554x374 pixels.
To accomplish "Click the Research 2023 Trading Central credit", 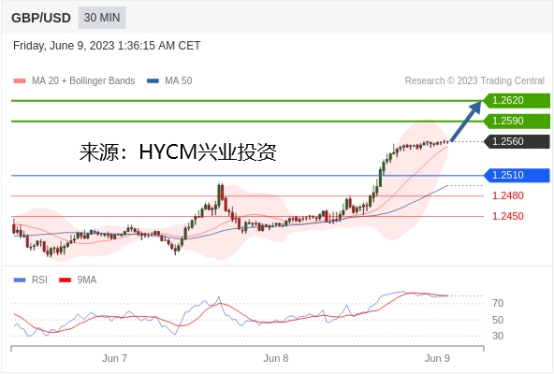I will pos(475,81).
